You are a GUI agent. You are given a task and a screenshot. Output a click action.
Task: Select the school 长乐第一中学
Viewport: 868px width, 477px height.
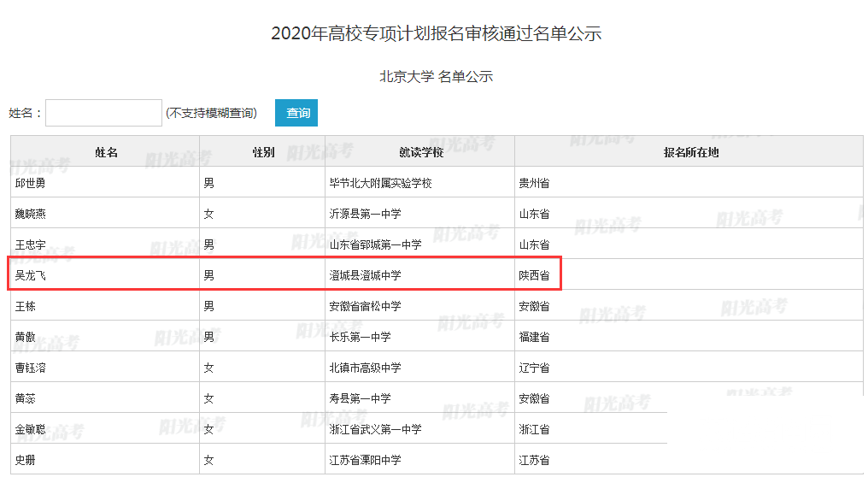pos(360,337)
